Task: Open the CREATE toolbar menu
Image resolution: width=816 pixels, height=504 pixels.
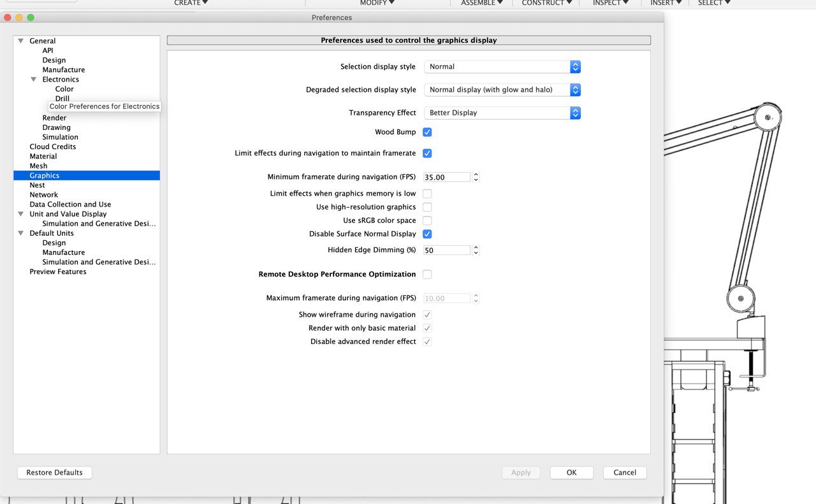Action: (191, 3)
